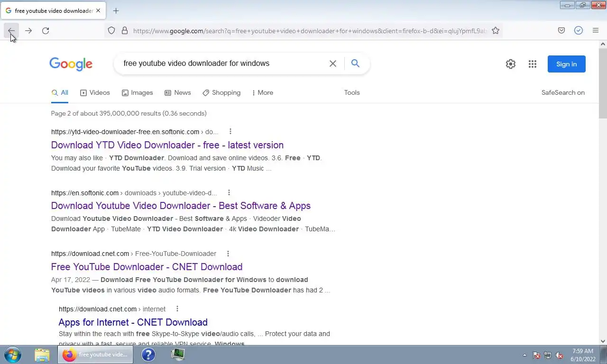
Task: Open the network tray icon
Action: coord(548,355)
